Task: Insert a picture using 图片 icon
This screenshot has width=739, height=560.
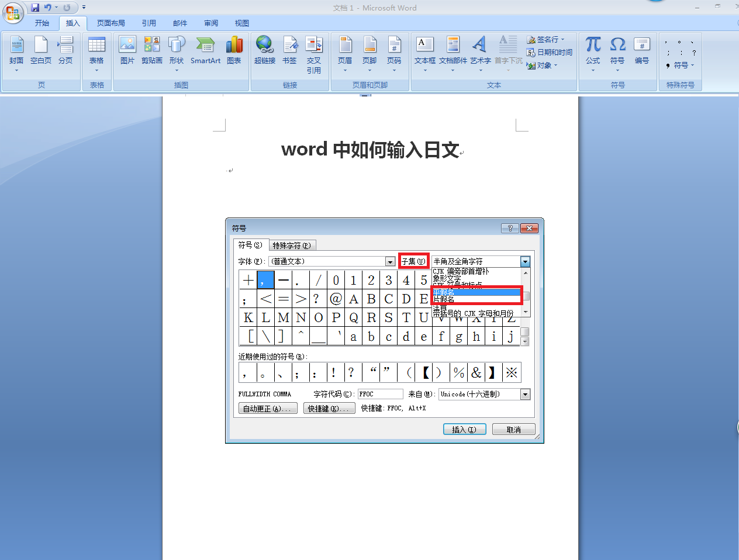Action: tap(127, 50)
